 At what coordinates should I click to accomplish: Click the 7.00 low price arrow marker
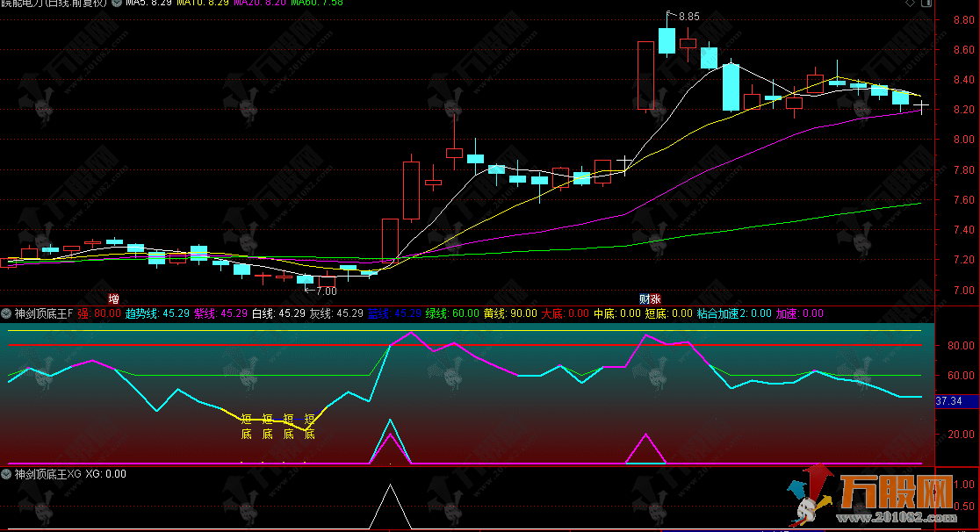click(321, 291)
